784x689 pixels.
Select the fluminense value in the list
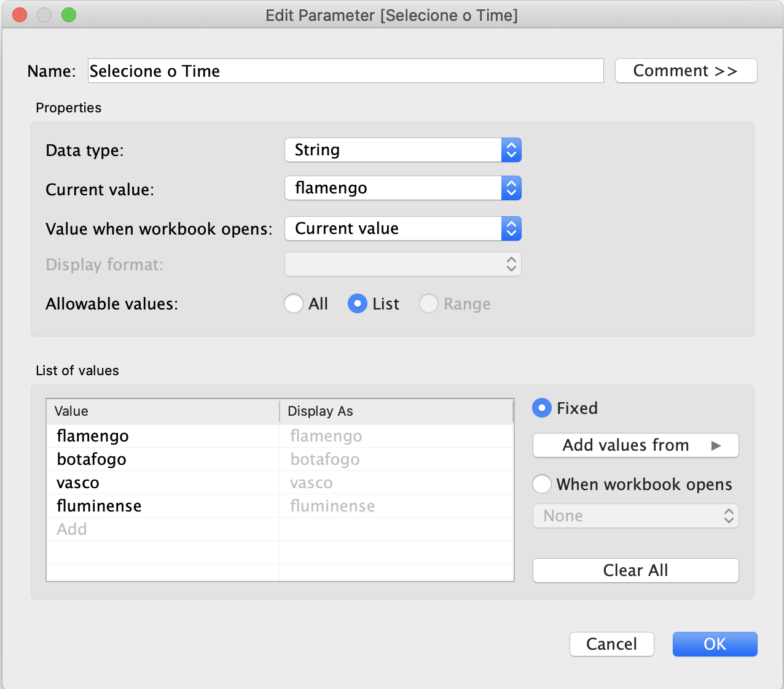pos(163,506)
